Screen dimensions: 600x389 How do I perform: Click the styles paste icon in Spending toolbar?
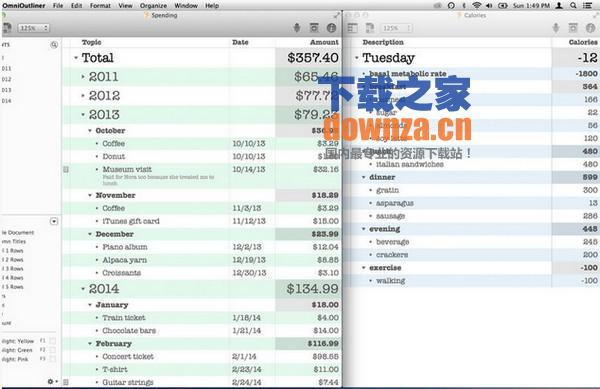point(7,28)
